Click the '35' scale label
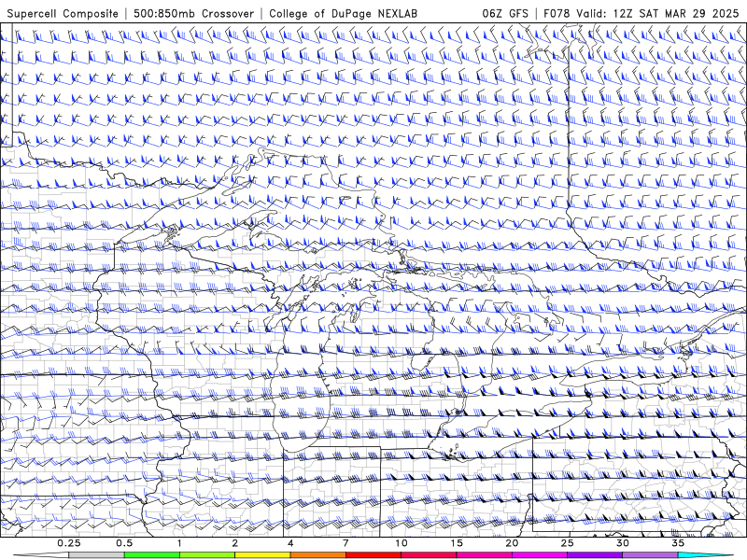Screen dimensions: 747x560 click(678, 543)
